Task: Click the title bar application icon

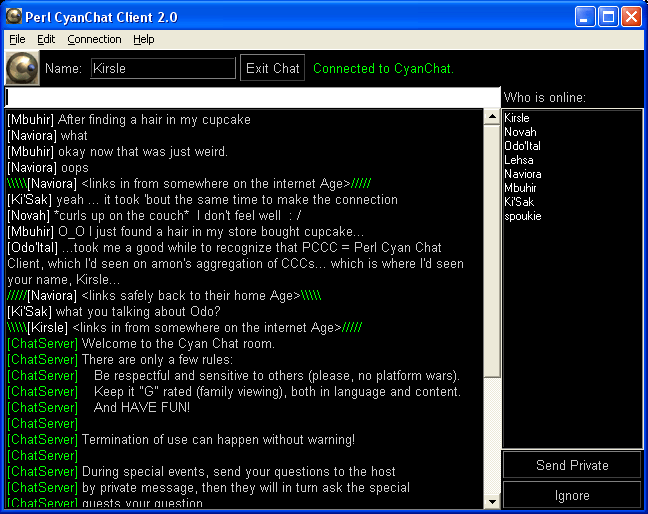Action: click(x=14, y=17)
